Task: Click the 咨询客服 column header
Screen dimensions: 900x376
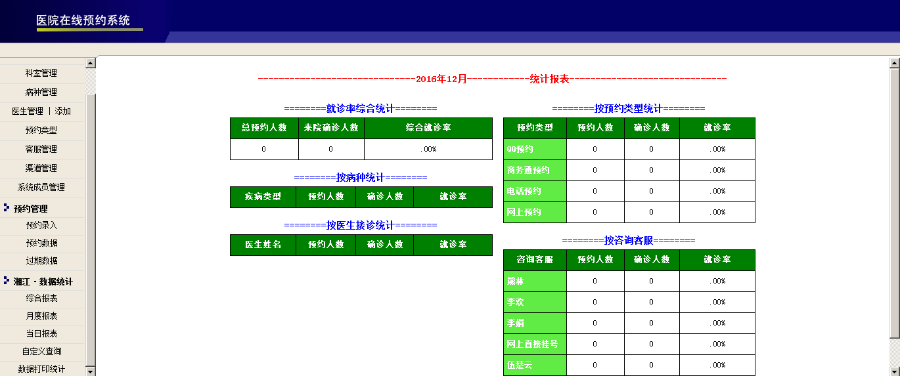Action: (535, 259)
